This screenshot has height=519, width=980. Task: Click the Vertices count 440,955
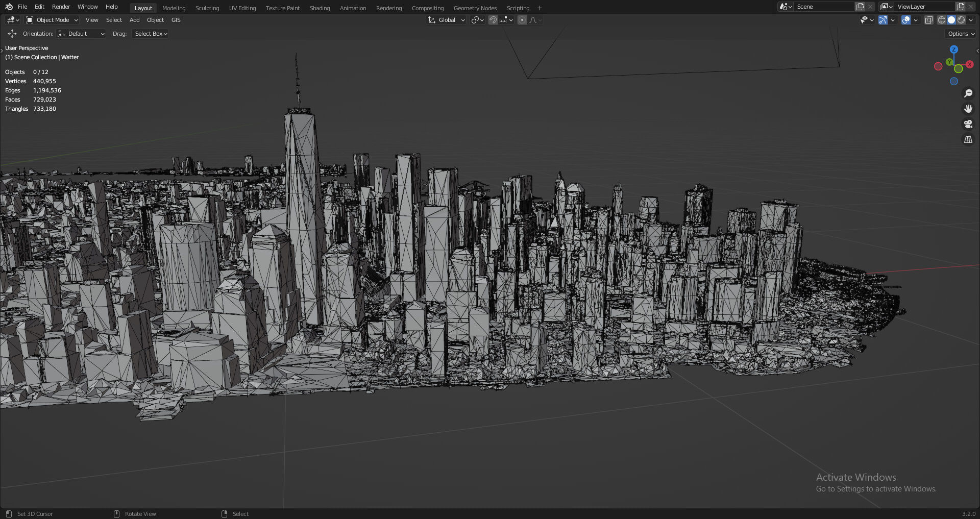44,81
